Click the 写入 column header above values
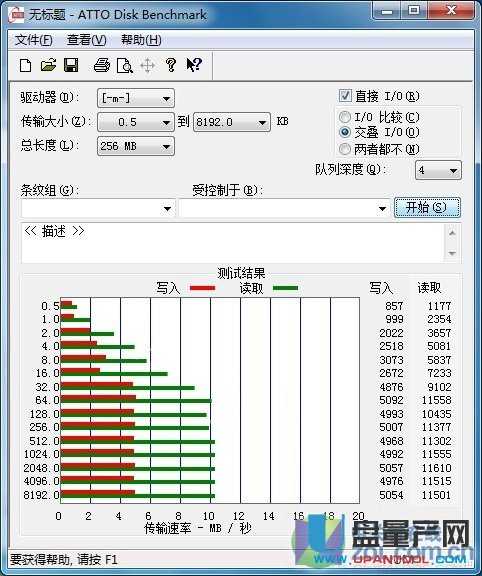 point(381,288)
